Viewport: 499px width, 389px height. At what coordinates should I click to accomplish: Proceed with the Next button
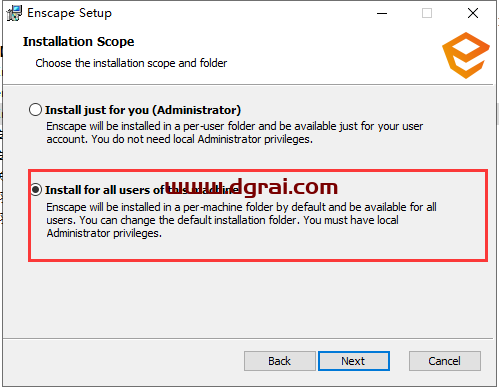[354, 361]
